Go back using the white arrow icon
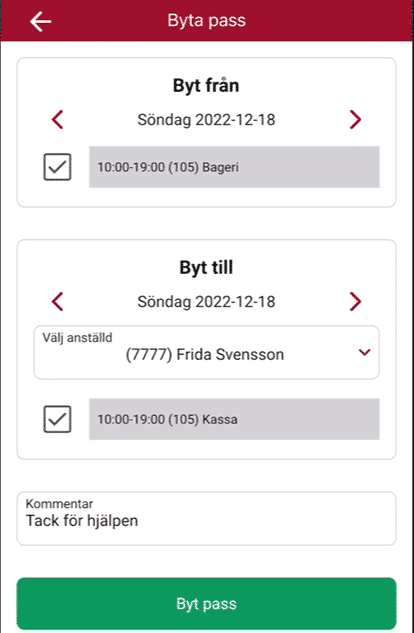The width and height of the screenshot is (414, 633). [x=40, y=21]
